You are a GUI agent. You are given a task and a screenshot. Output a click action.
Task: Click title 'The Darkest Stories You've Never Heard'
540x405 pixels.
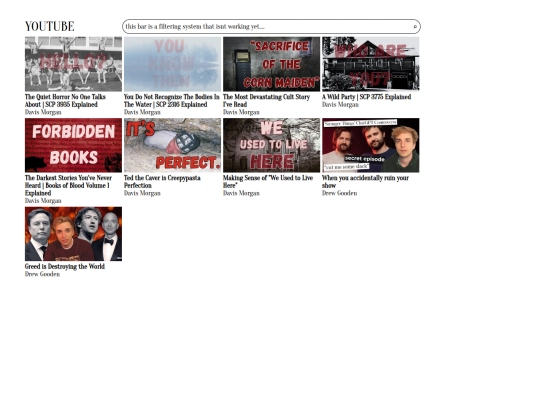click(x=68, y=185)
